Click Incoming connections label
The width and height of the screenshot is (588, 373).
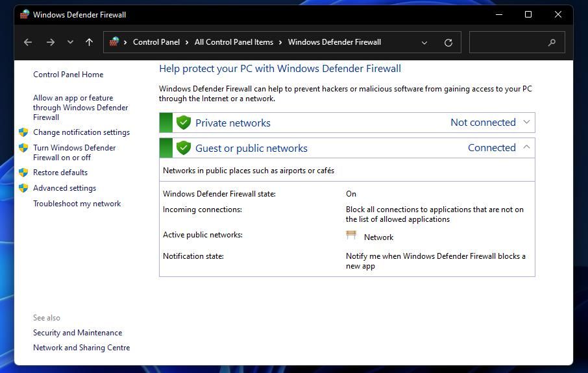click(x=202, y=210)
